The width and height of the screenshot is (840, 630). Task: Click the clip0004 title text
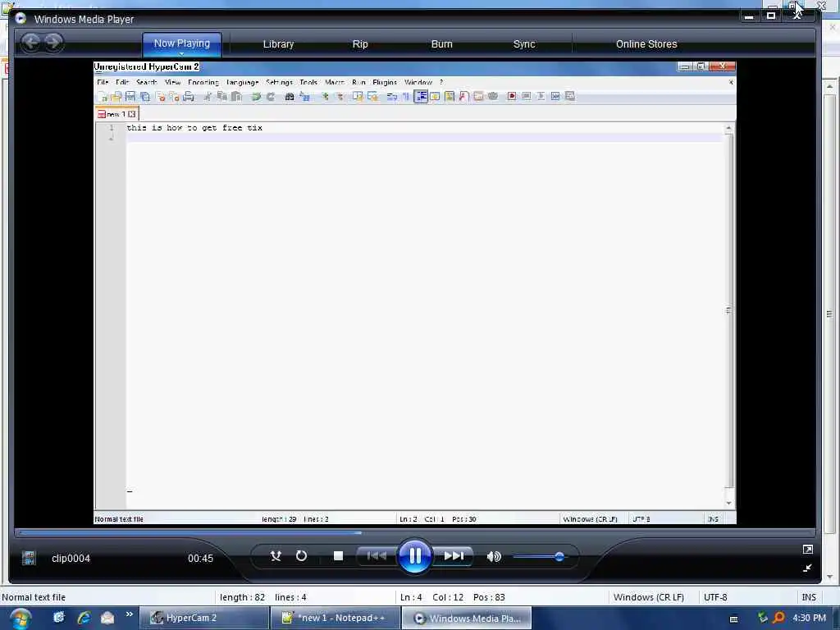pyautogui.click(x=71, y=558)
